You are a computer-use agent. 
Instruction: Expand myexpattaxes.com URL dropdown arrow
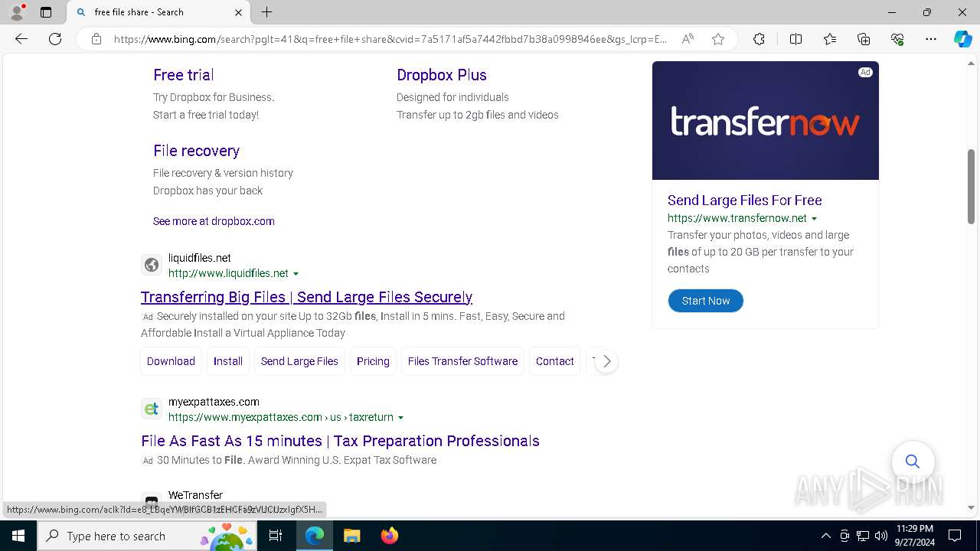point(400,418)
